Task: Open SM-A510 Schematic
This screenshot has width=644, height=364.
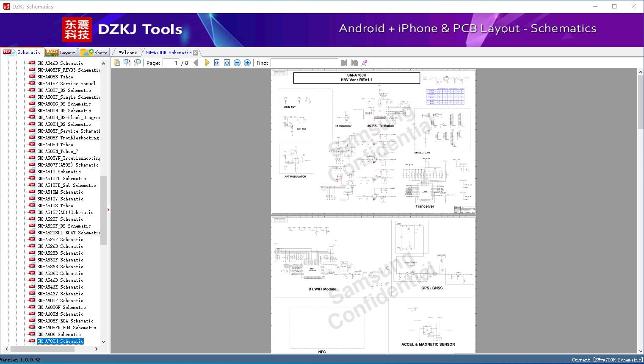Action: pos(59,172)
